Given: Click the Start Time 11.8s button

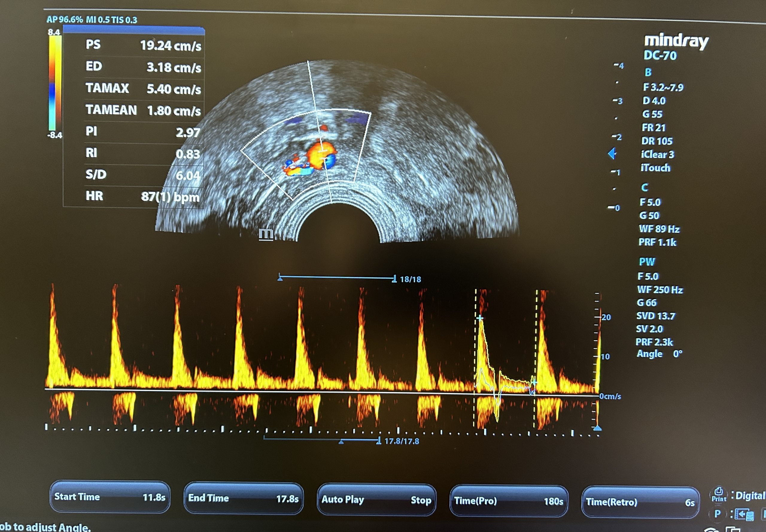Looking at the screenshot, I should coord(110,497).
